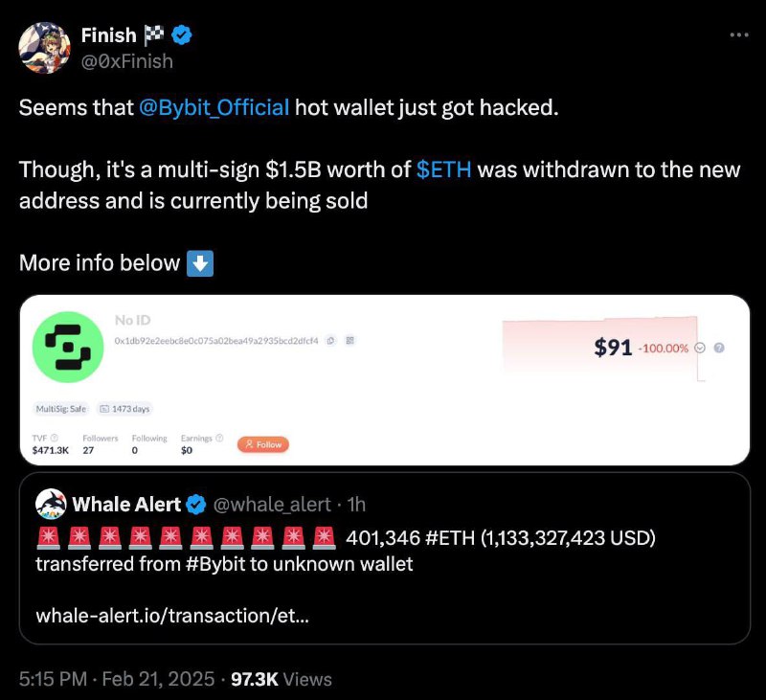766x700 pixels.
Task: Click the Whale Alert avatar
Action: tap(51, 504)
